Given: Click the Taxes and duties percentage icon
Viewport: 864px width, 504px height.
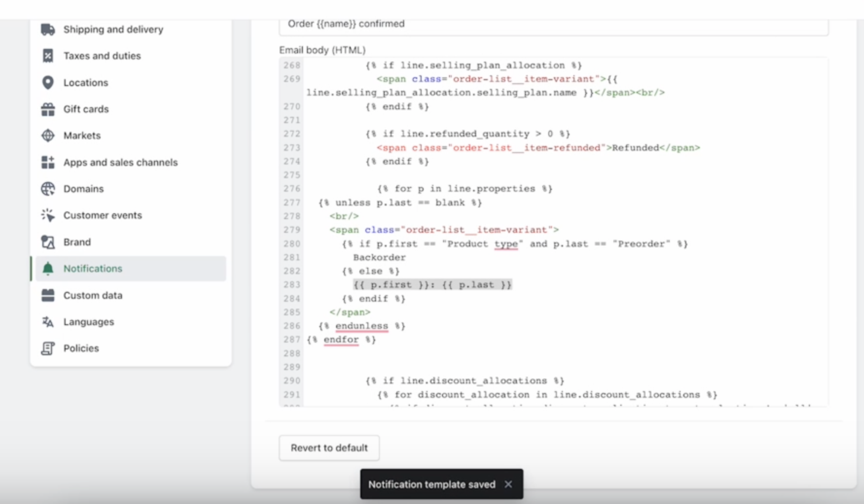Looking at the screenshot, I should pos(48,56).
